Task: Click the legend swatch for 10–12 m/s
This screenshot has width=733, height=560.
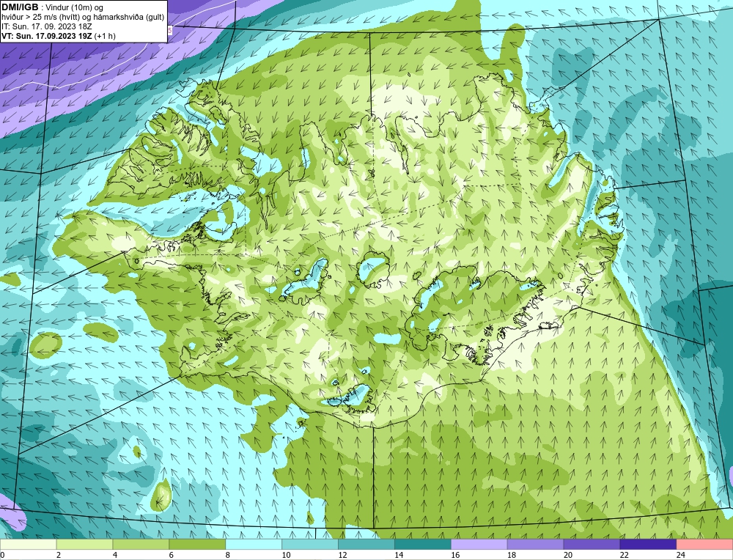Action: coord(310,544)
